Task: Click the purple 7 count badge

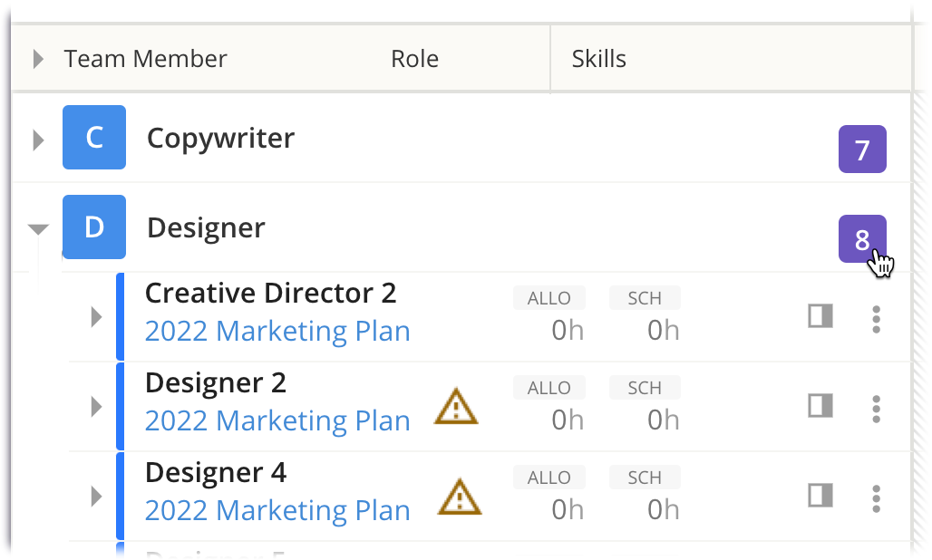Action: 861,150
